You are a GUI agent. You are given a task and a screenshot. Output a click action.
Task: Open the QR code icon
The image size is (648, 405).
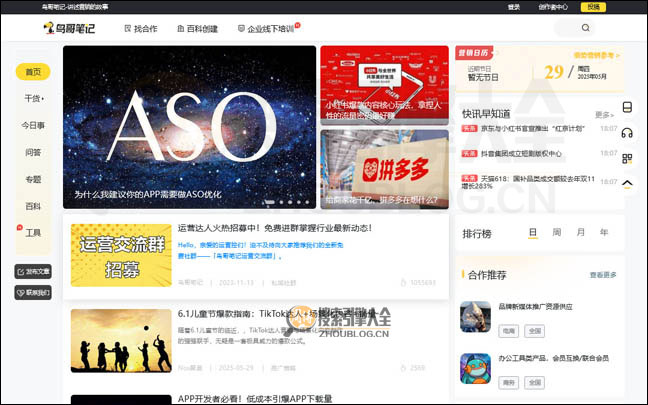627,159
